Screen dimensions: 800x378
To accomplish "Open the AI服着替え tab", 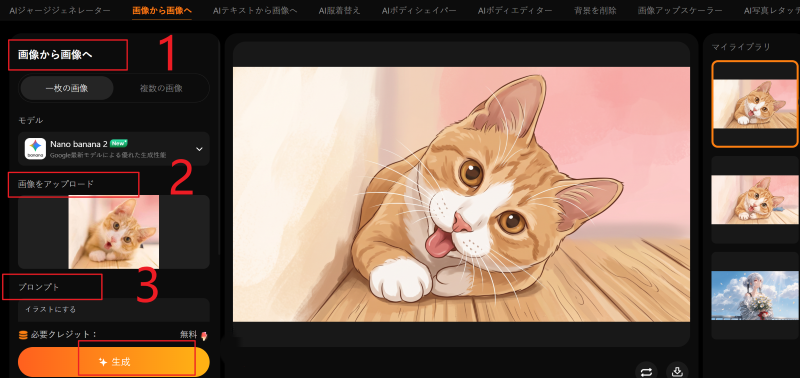I will (x=339, y=10).
